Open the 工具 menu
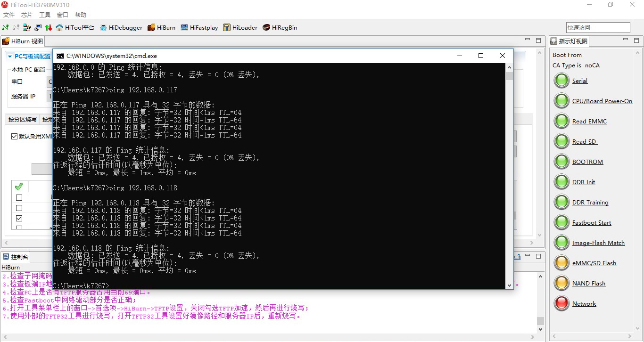The image size is (644, 342). point(45,15)
